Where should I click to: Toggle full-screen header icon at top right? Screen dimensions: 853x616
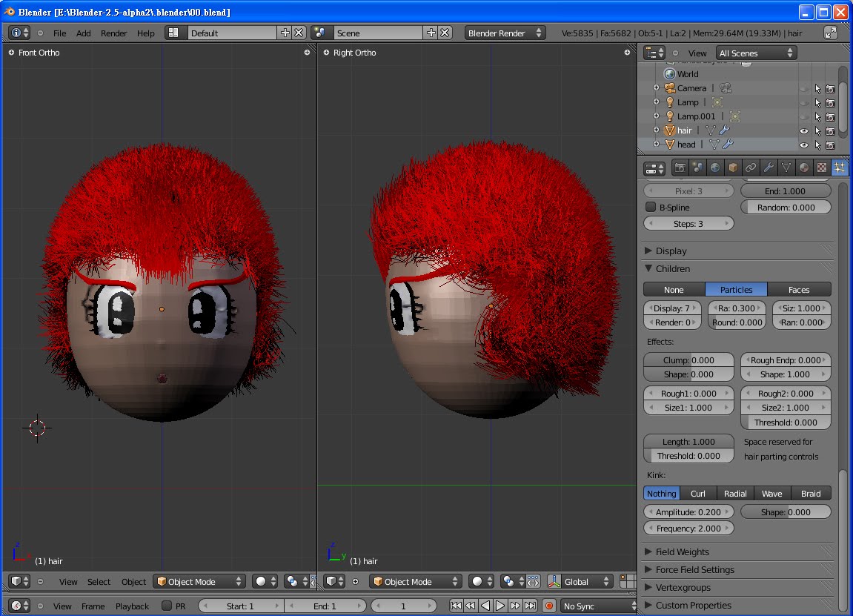[831, 33]
